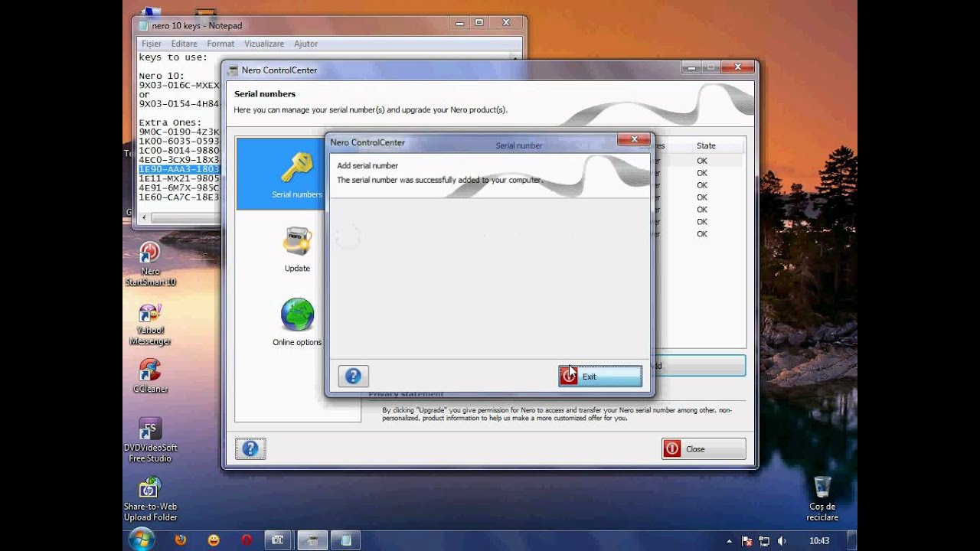The height and width of the screenshot is (551, 980).
Task: Click the help button in the Add serial number dialog
Action: pyautogui.click(x=353, y=376)
